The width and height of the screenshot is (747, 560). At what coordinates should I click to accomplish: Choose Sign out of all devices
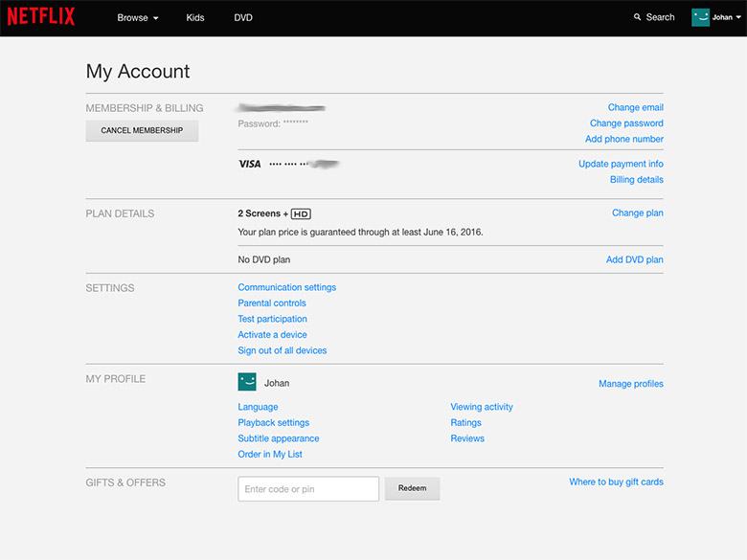[283, 350]
